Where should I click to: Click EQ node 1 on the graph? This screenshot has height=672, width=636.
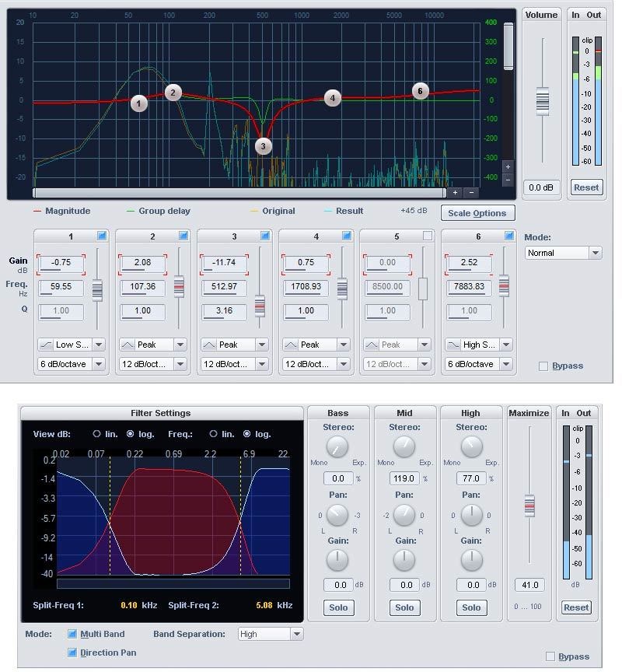point(139,103)
